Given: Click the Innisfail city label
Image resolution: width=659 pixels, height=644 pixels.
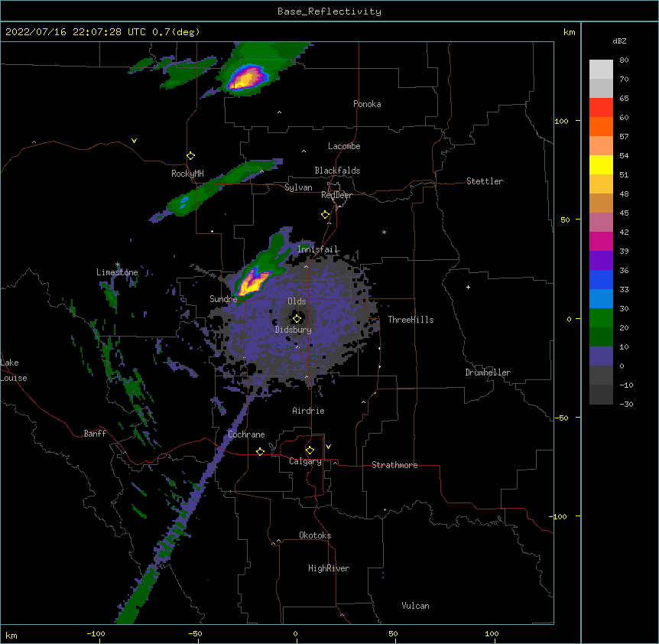Looking at the screenshot, I should 317,249.
